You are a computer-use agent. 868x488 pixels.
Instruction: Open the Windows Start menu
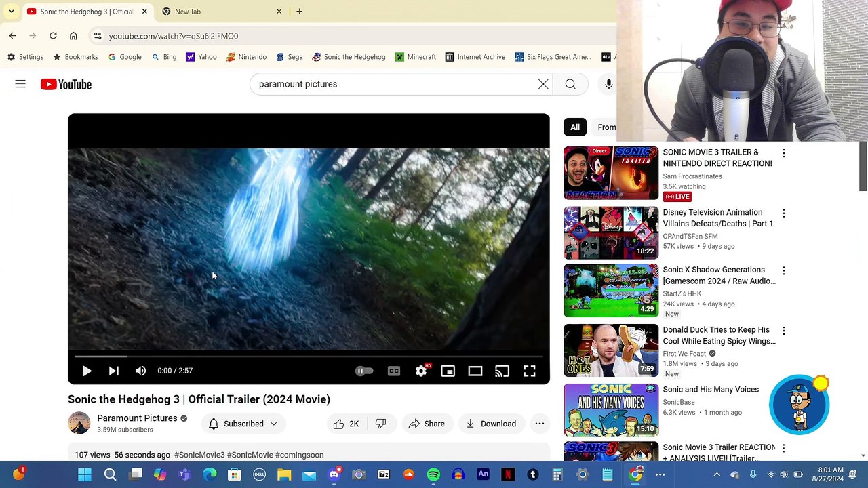tap(85, 474)
